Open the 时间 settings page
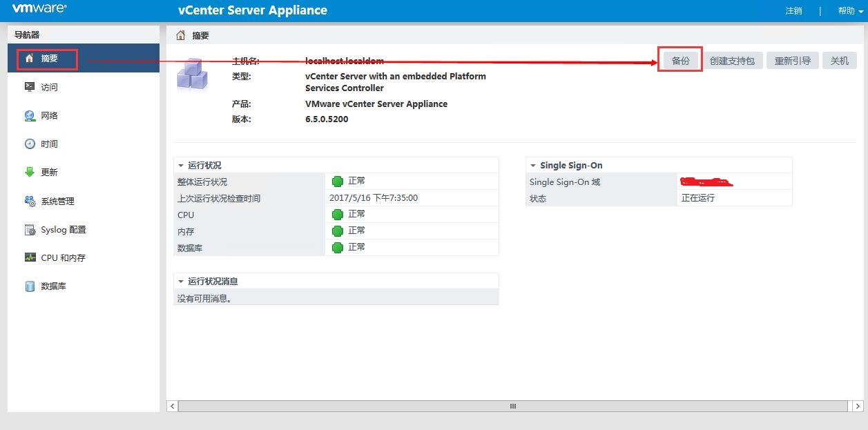 pyautogui.click(x=84, y=144)
